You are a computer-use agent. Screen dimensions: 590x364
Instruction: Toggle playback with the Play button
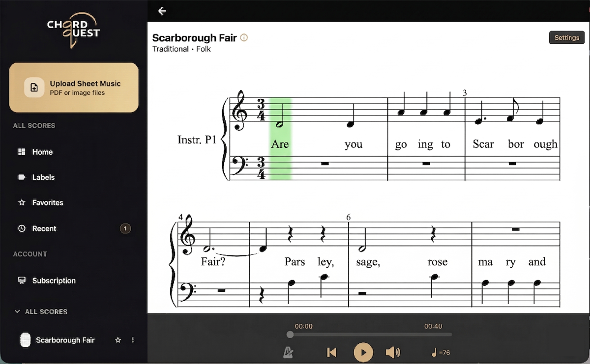[x=363, y=352]
